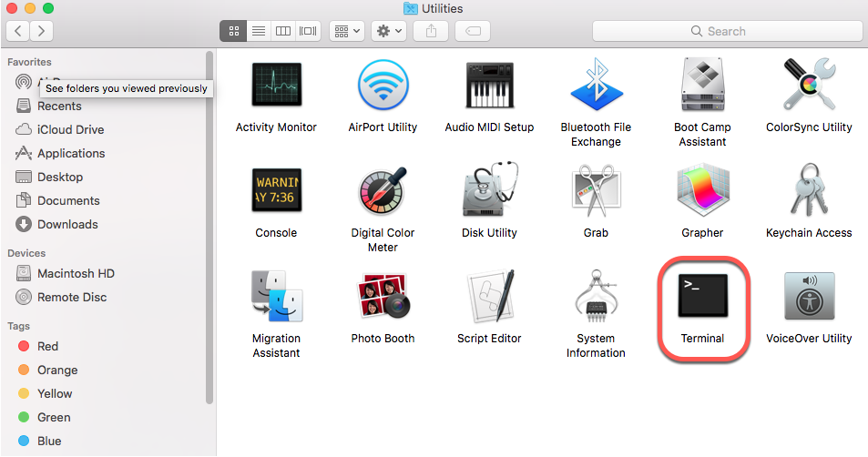This screenshot has width=868, height=457.
Task: Filter by the Red tag
Action: click(37, 346)
